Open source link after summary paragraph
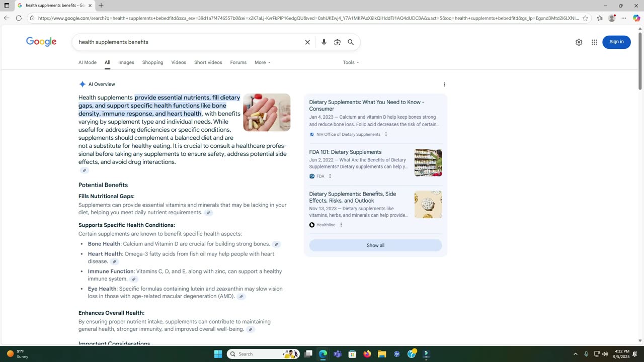This screenshot has width=644, height=362. [84, 170]
